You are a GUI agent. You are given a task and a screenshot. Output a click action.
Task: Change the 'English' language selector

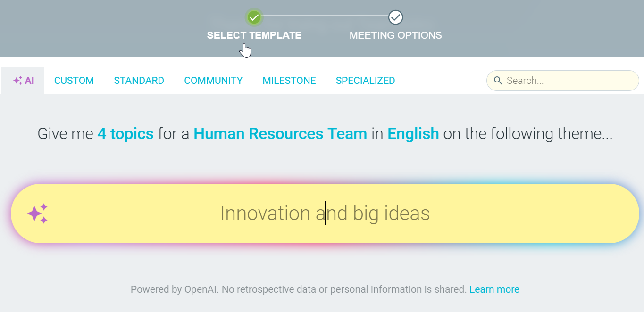coord(413,134)
